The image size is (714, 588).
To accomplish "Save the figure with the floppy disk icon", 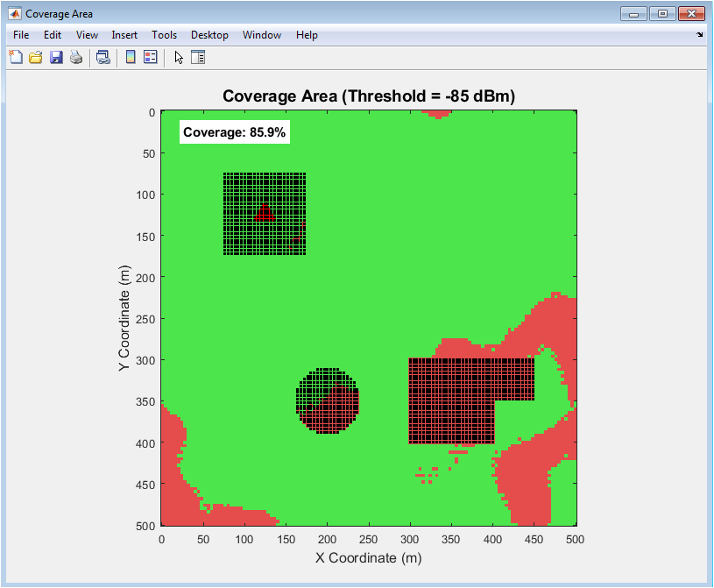I will point(56,58).
